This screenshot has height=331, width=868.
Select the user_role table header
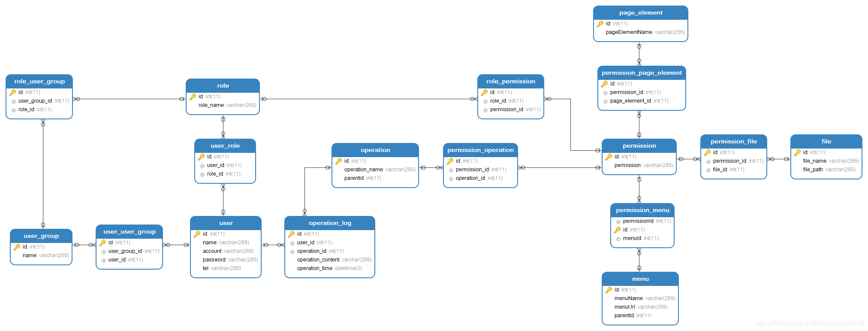[225, 146]
